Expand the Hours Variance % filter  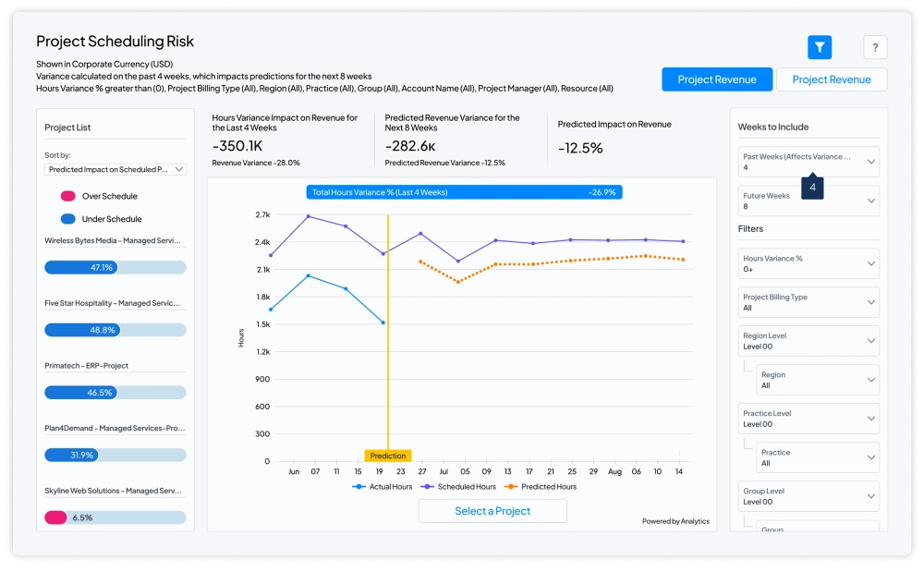point(808,263)
